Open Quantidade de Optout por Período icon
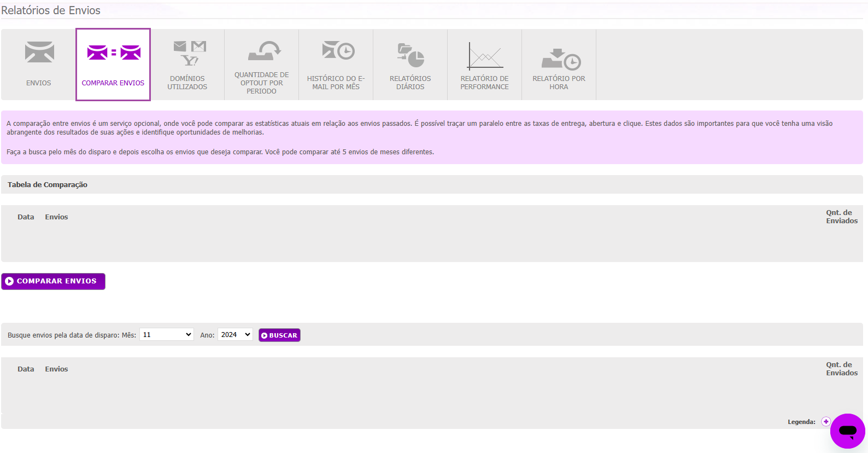Viewport: 868px width, 453px height. point(264,50)
